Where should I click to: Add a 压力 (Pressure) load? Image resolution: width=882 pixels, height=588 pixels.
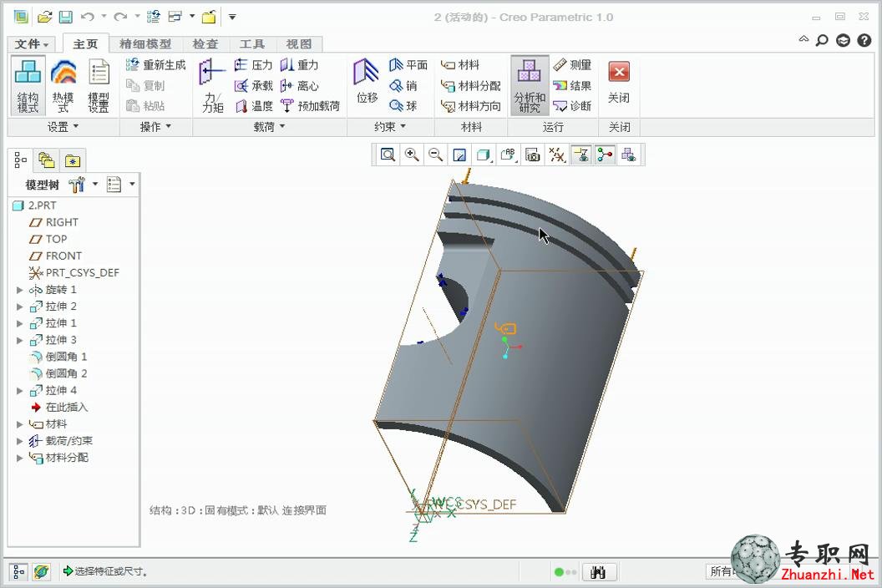coord(253,64)
